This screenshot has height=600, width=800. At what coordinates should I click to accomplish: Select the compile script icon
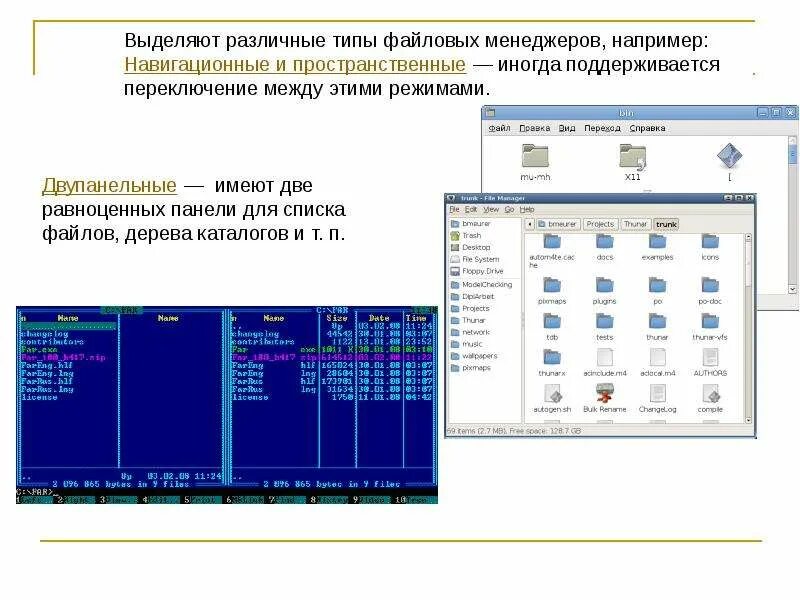(710, 394)
